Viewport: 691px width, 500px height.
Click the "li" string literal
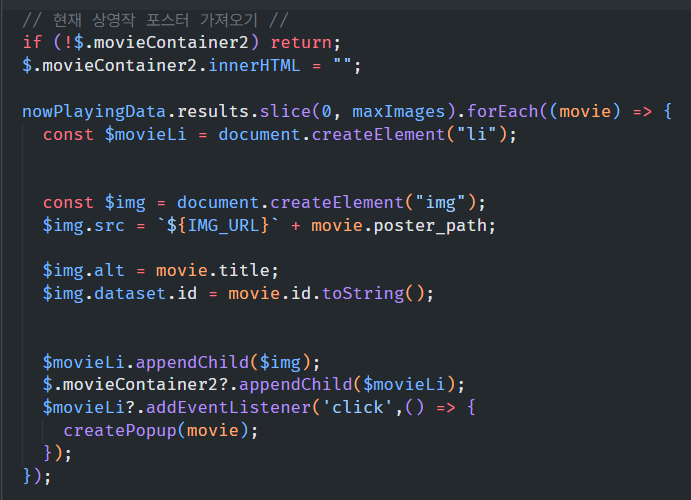[x=476, y=134]
